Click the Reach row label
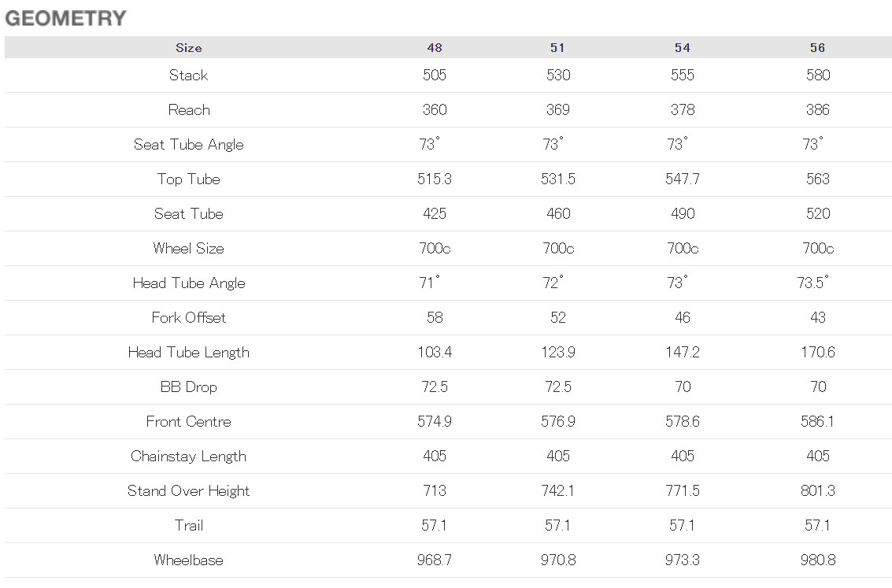Viewport: 892px width, 588px height. [x=189, y=109]
